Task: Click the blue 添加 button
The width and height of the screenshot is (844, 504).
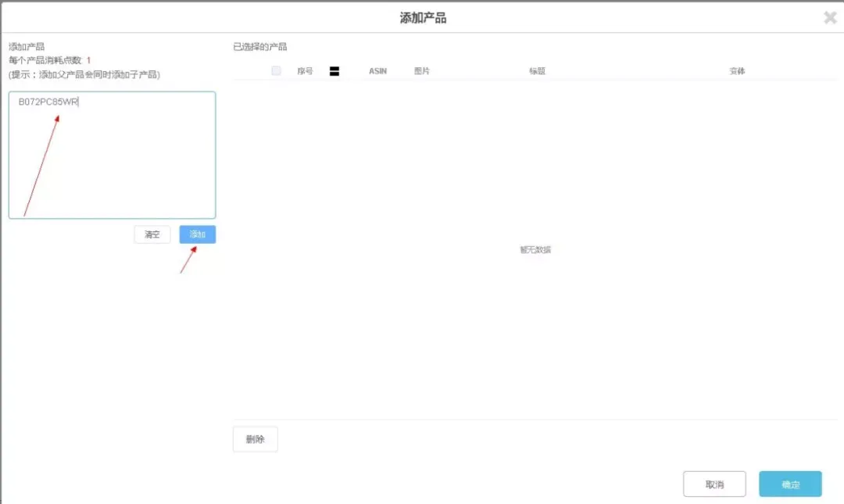Action: [198, 234]
